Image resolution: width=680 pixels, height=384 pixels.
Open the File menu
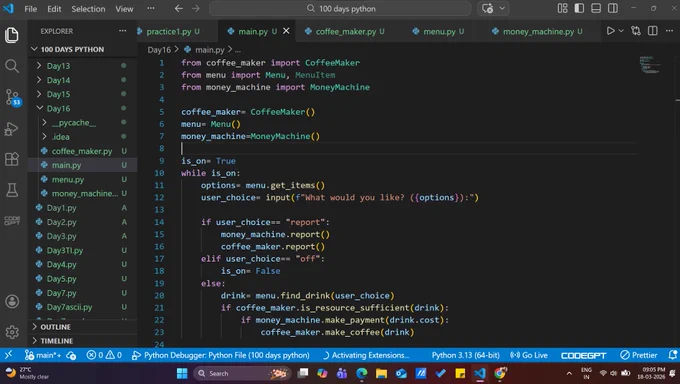tap(30, 9)
